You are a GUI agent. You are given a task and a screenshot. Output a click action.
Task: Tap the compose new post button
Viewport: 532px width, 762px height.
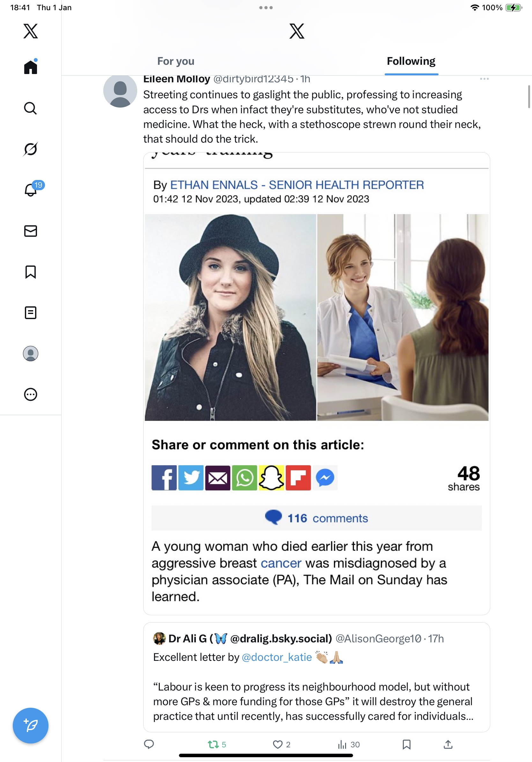(31, 726)
